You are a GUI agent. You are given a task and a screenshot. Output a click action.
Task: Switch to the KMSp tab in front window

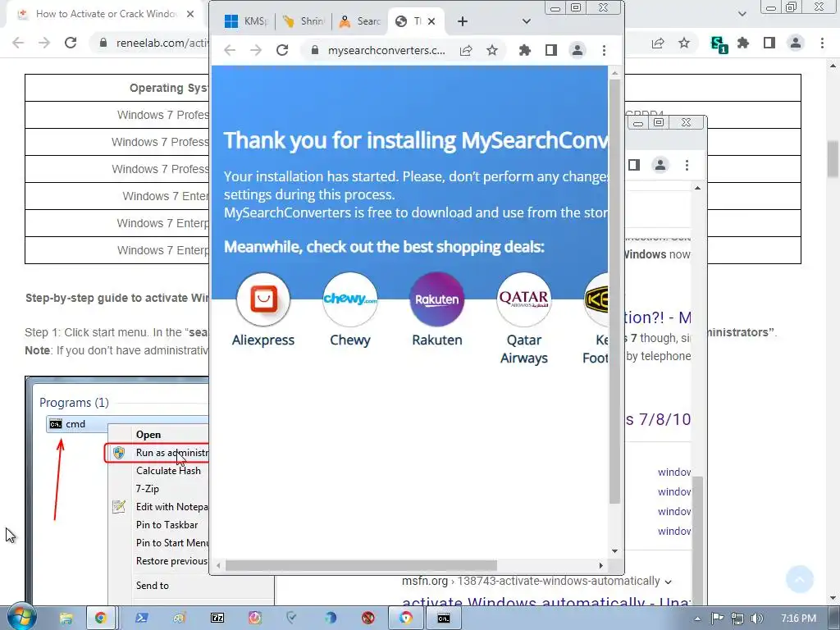[246, 21]
